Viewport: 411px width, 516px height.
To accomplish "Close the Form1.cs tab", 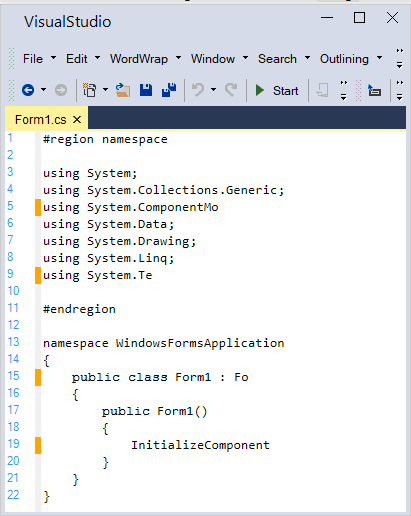I will coord(77,119).
